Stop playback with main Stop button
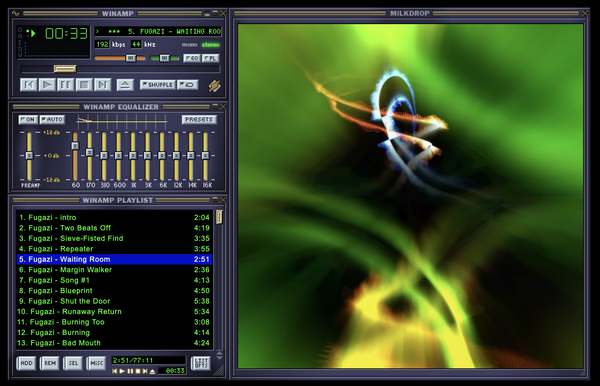 pos(84,85)
